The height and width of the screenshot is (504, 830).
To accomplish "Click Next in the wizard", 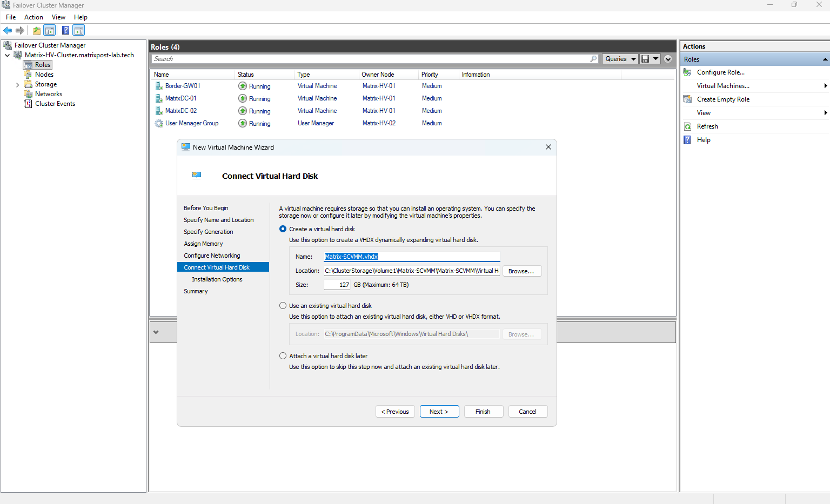I will click(x=439, y=412).
